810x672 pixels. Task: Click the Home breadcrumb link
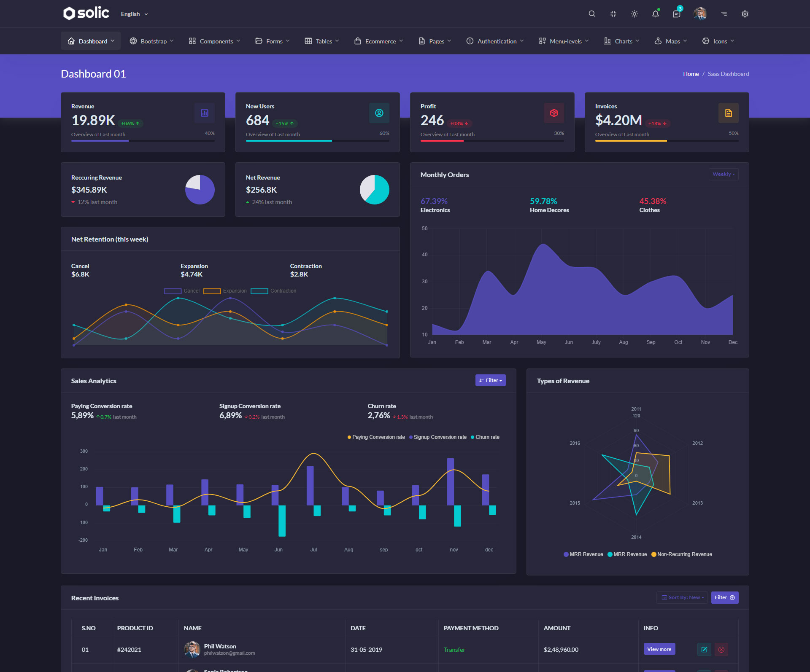tap(691, 74)
